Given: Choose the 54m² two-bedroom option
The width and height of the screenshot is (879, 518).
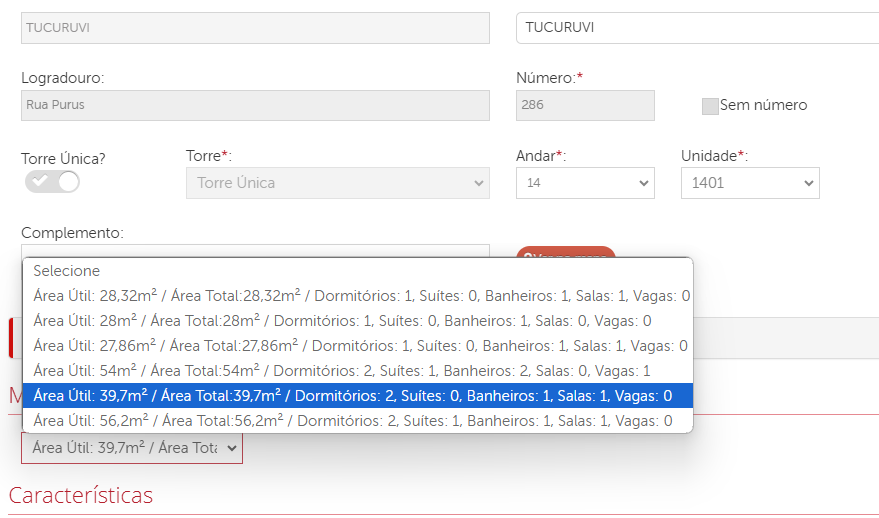Looking at the screenshot, I should (x=342, y=371).
